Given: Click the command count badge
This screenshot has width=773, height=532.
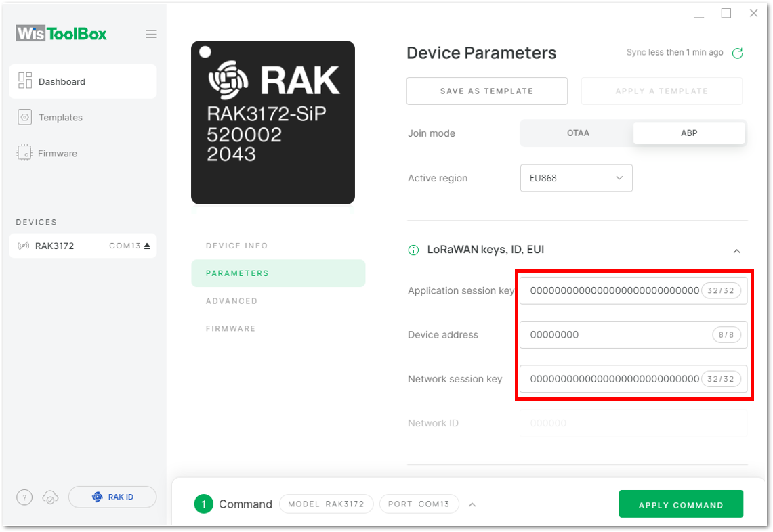Looking at the screenshot, I should (x=204, y=504).
